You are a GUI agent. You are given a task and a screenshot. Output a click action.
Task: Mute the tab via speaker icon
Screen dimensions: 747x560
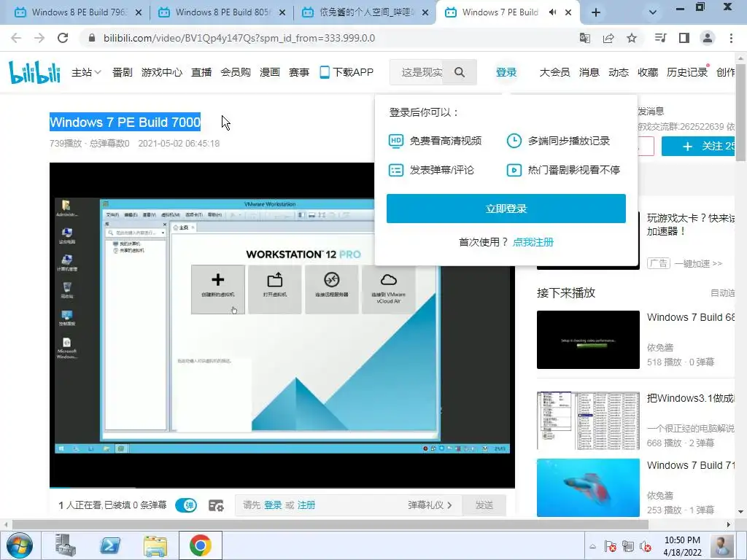tap(553, 12)
